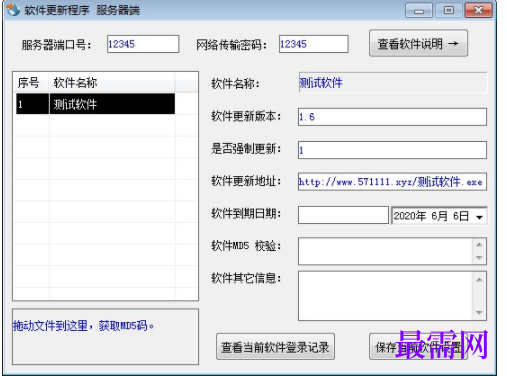Screen dimensions: 507x376
Task: Click the 是否强制更新 input field
Action: click(x=392, y=150)
